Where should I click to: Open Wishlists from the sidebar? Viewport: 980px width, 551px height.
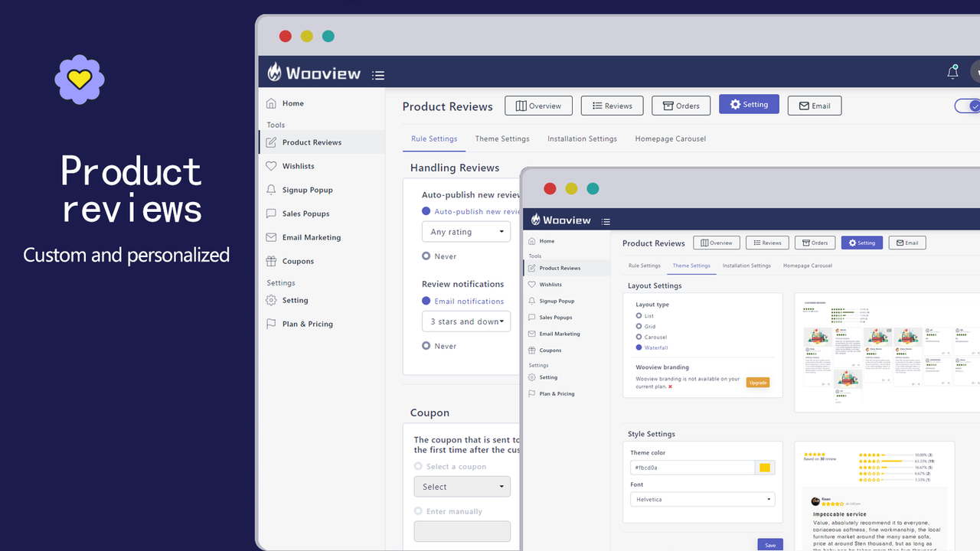coord(296,165)
